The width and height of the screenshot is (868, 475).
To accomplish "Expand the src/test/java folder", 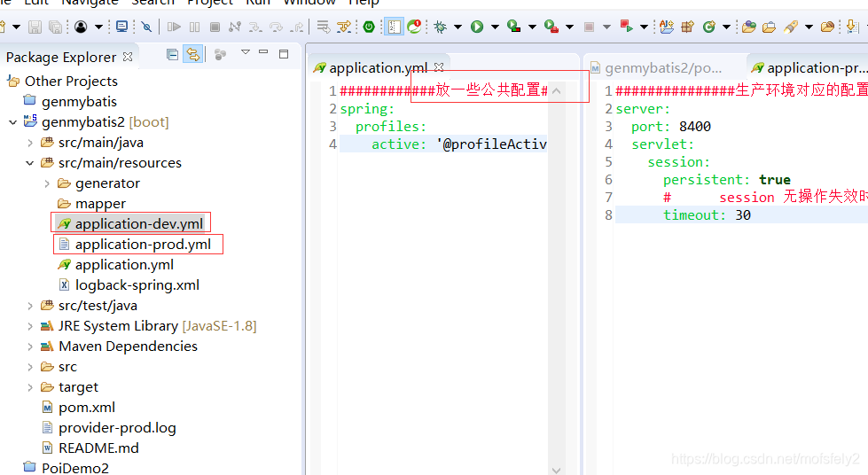I will tap(30, 306).
